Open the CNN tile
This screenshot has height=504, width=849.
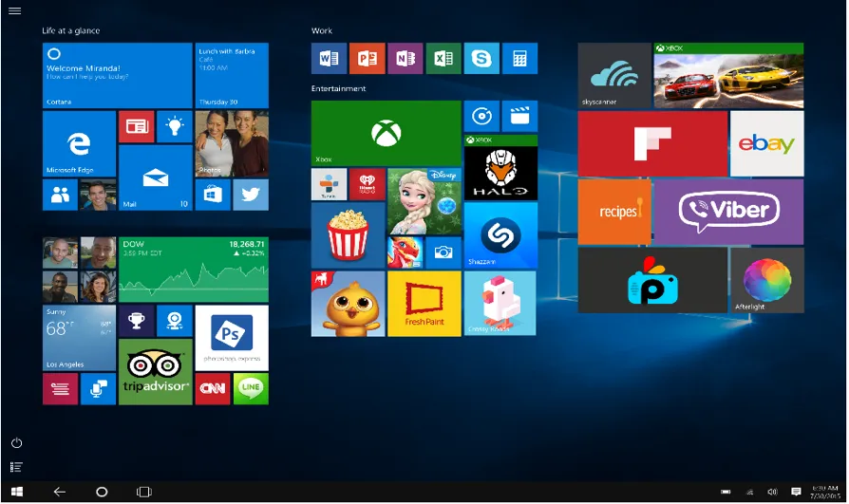[213, 389]
